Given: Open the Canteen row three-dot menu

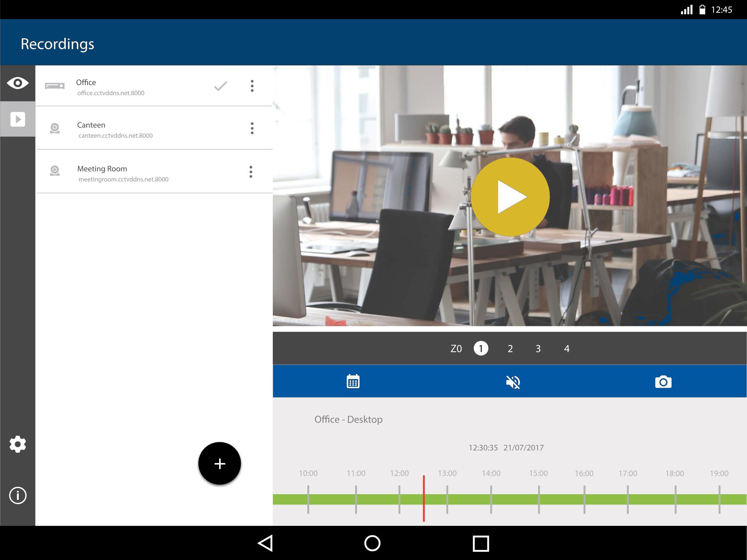Looking at the screenshot, I should [x=252, y=128].
